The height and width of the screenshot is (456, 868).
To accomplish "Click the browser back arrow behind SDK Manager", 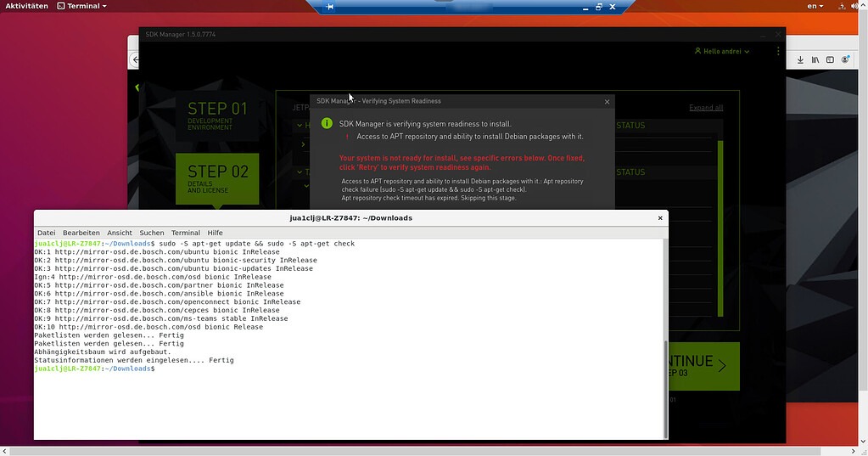I will tap(135, 59).
